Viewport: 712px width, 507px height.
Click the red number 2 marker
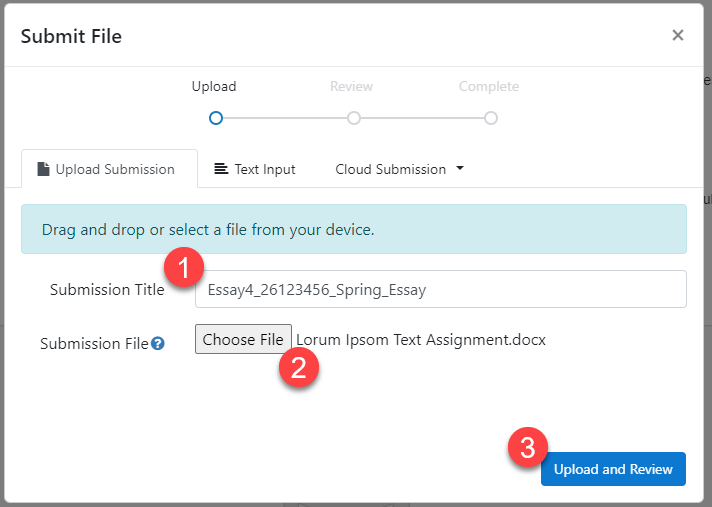coord(299,368)
